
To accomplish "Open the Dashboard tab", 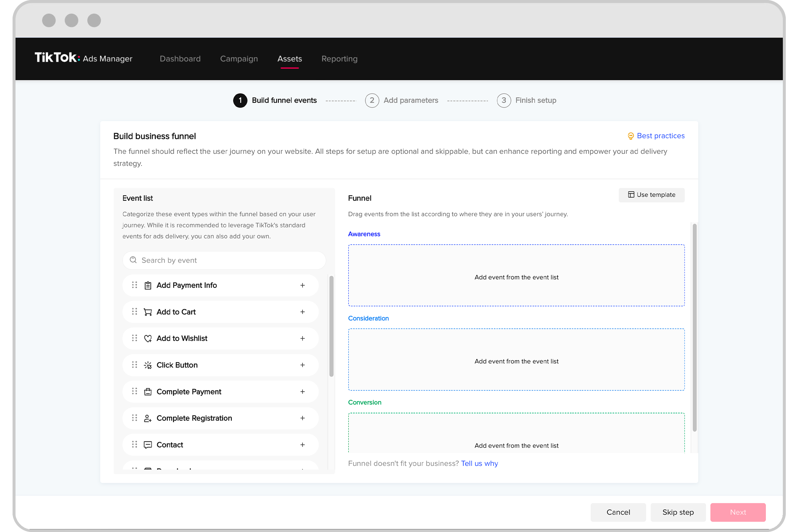I will click(180, 59).
